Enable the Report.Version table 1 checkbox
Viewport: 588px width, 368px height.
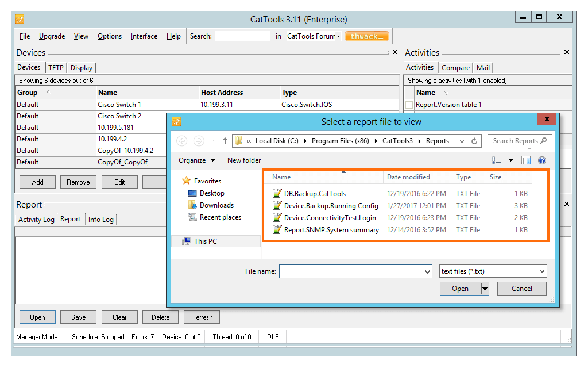point(409,105)
